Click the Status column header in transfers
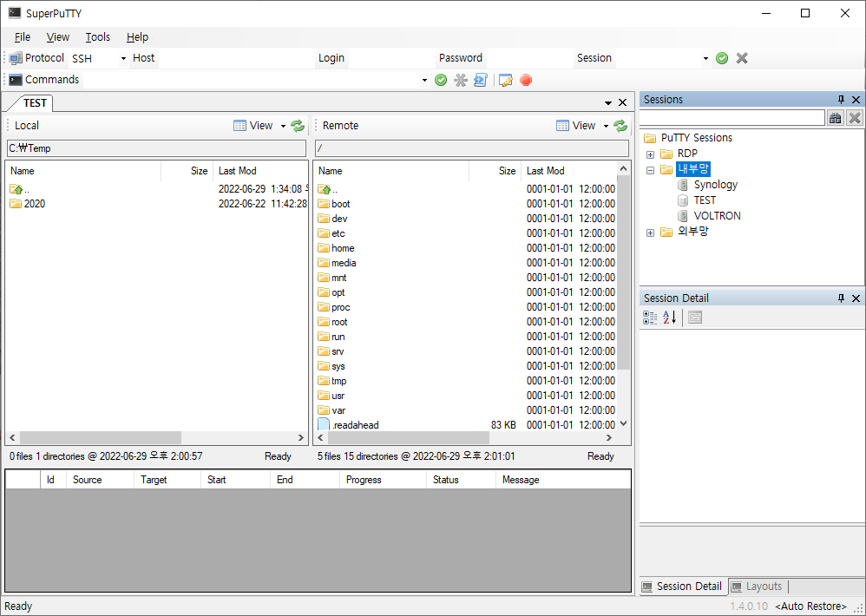 tap(461, 480)
